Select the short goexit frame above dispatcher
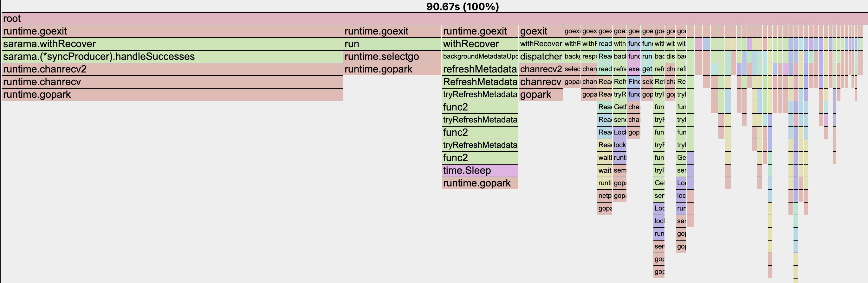Screen dimensions: 868x283 [541, 31]
